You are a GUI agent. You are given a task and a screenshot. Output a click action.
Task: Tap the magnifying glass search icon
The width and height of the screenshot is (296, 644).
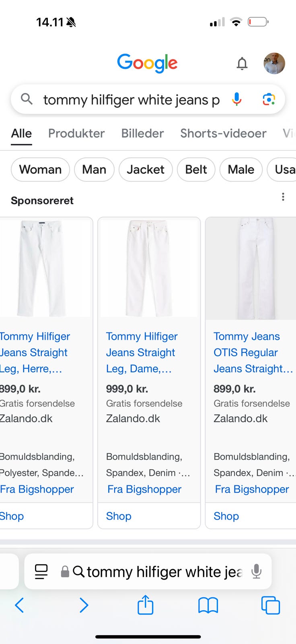click(x=27, y=99)
